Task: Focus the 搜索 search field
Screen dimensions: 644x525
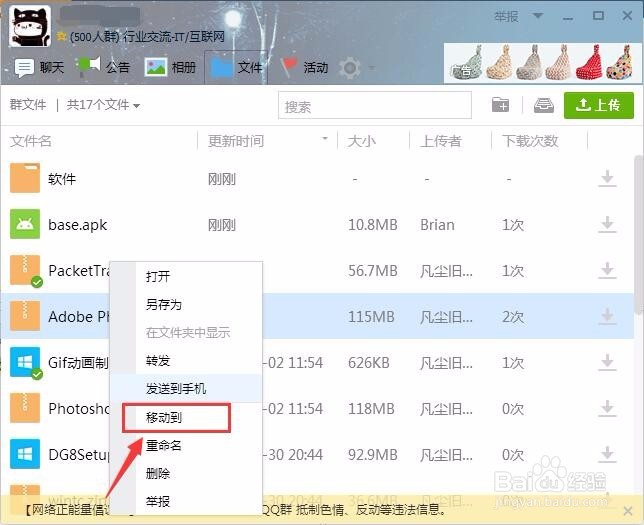Action: pyautogui.click(x=375, y=106)
